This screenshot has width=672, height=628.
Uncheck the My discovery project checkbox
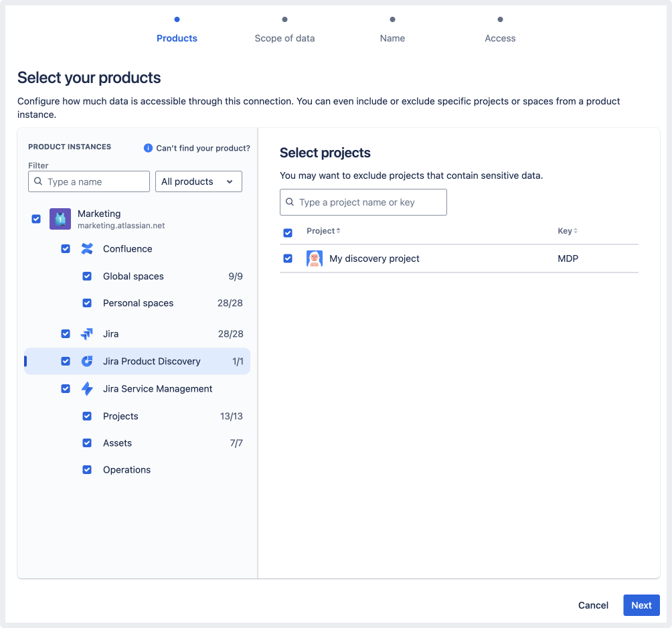(x=288, y=258)
